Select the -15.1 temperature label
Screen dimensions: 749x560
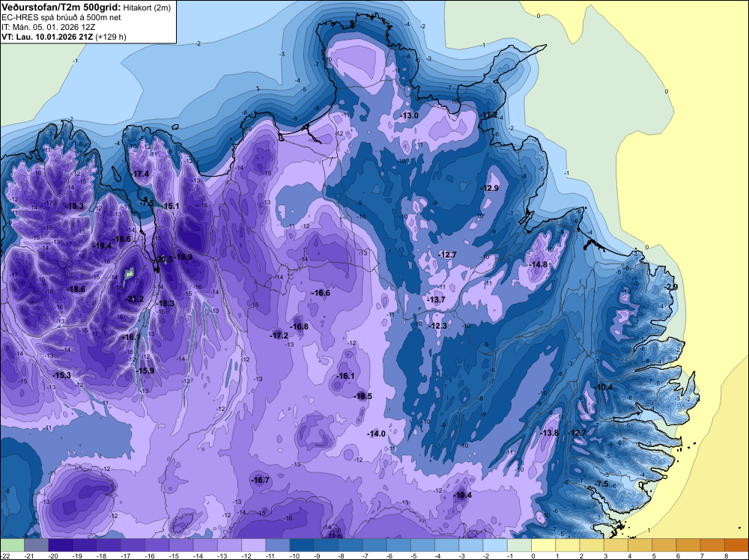(x=171, y=206)
